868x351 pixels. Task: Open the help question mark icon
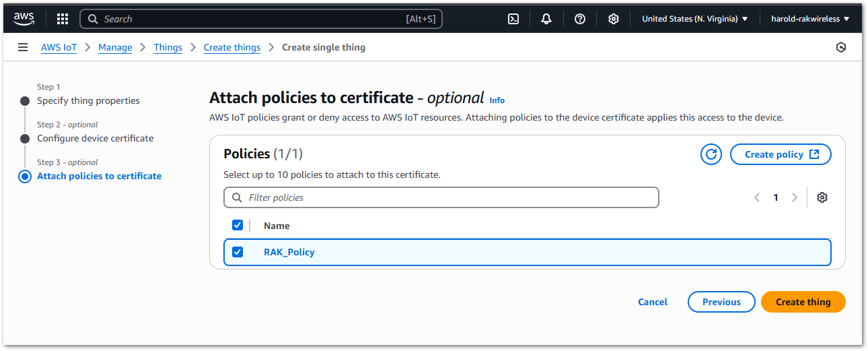tap(580, 19)
